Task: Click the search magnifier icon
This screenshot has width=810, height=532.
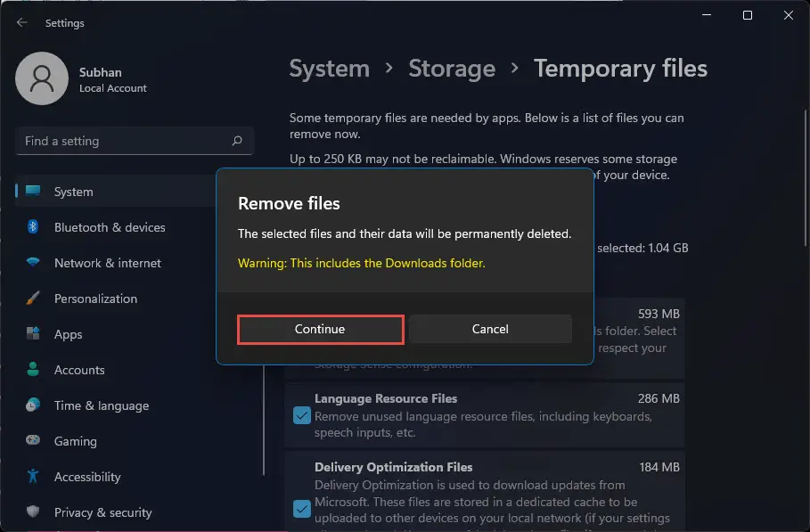Action: point(237,141)
